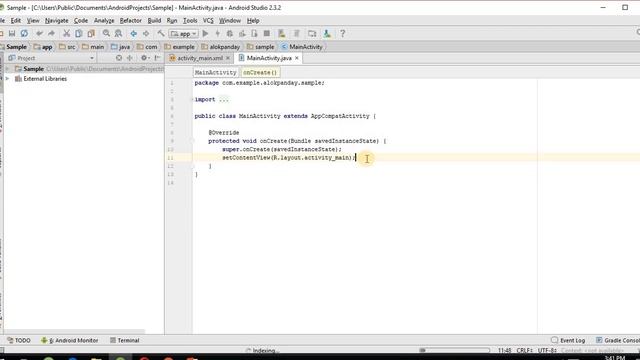Image resolution: width=640 pixels, height=360 pixels.
Task: Click the Redo arrow icon
Action: tap(51, 33)
